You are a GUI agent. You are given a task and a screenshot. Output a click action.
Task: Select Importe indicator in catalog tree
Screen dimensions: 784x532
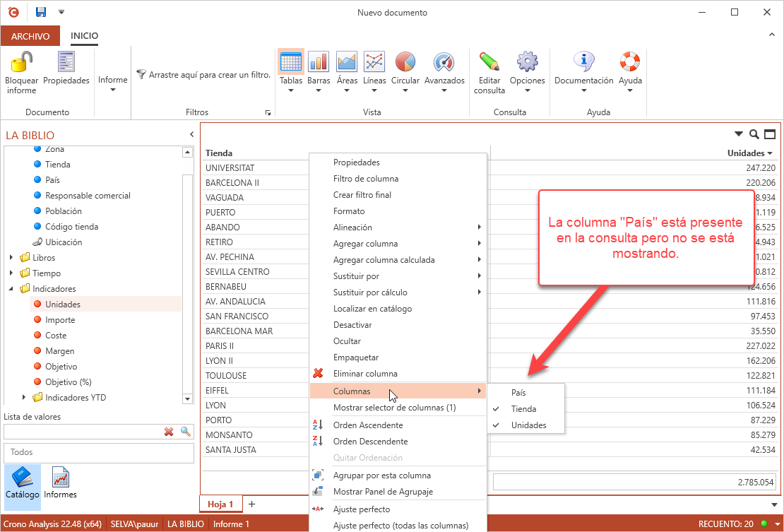tap(60, 320)
